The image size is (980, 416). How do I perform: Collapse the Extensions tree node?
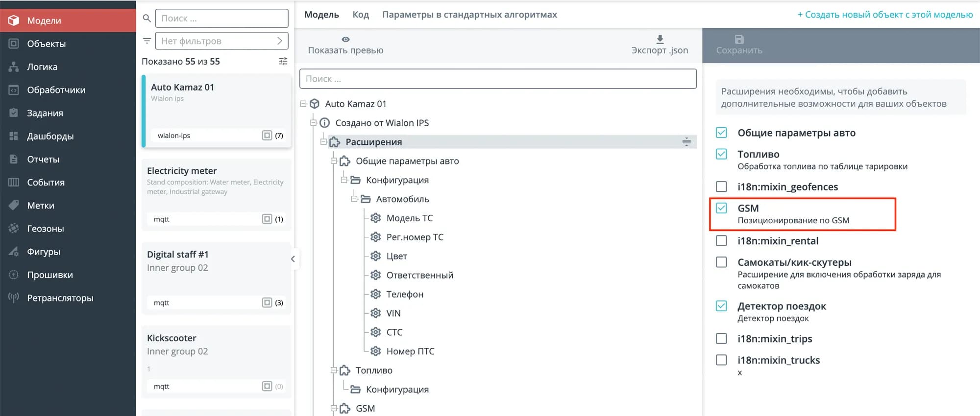tap(323, 142)
